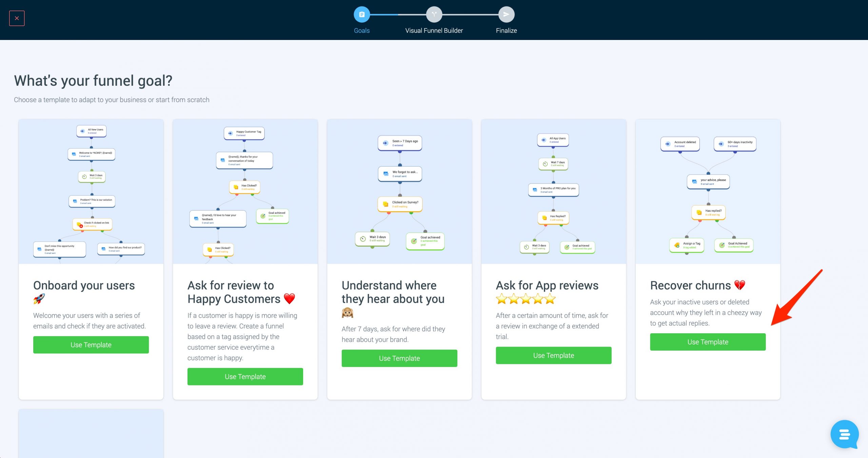Use Template for Recover churns
This screenshot has height=458, width=868.
(x=708, y=342)
